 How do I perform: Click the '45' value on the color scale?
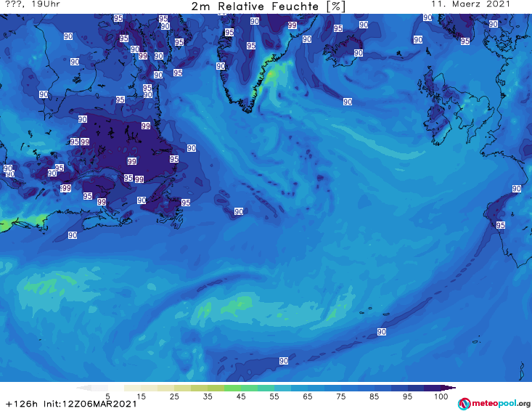coord(241,396)
